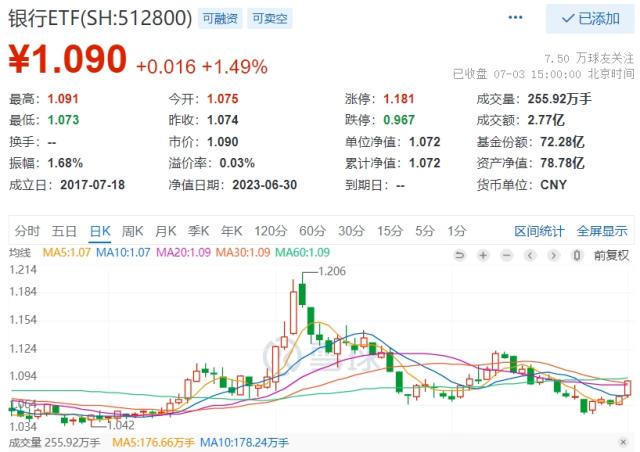Image resolution: width=640 pixels, height=452 pixels.
Task: Click the ¥1.090 current price
Action: [68, 59]
